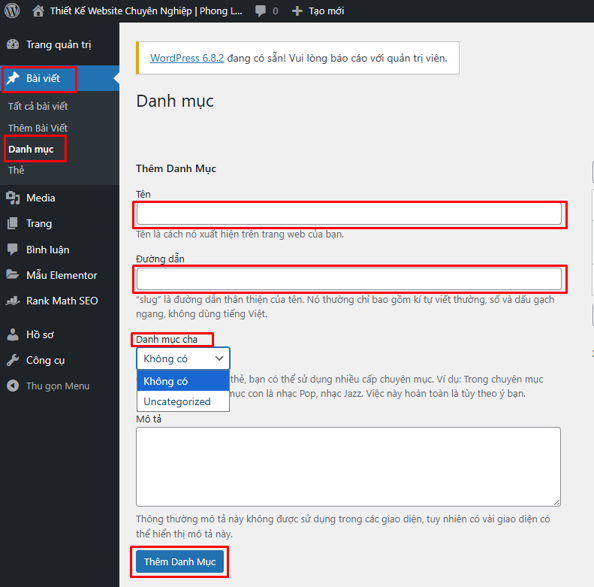Open Hồ sơ menu label

tap(40, 335)
